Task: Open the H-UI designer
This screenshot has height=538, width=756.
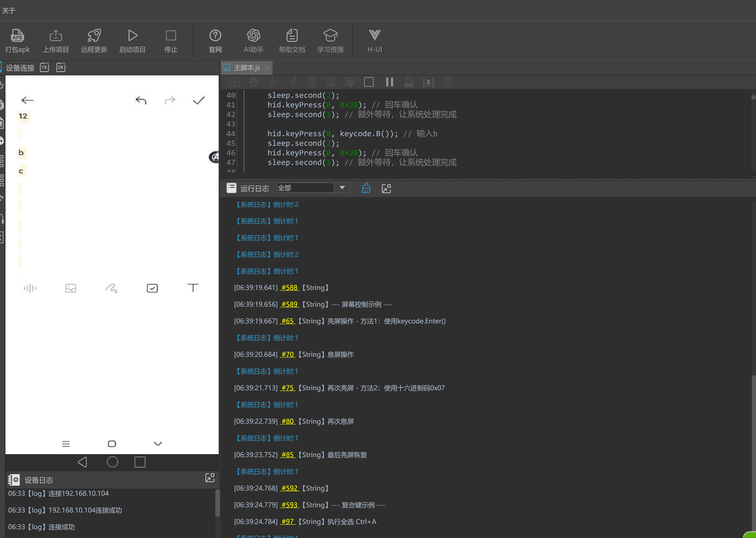Action: point(375,41)
